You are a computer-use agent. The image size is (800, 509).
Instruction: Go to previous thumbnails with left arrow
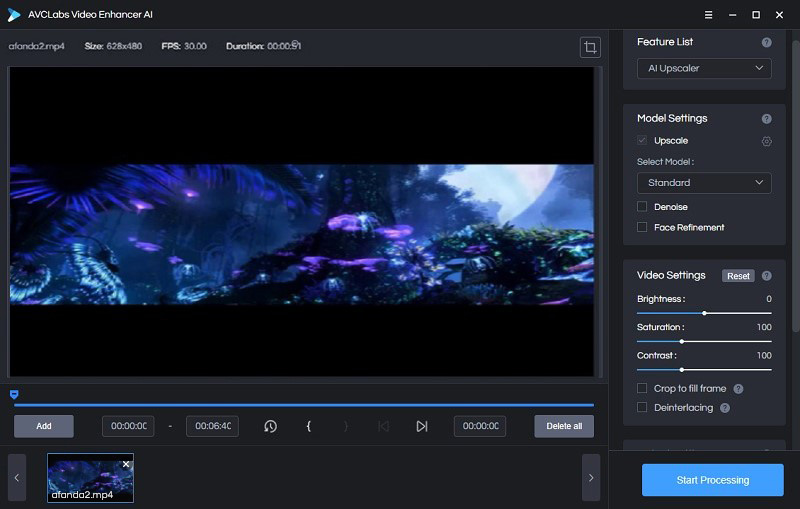[17, 478]
